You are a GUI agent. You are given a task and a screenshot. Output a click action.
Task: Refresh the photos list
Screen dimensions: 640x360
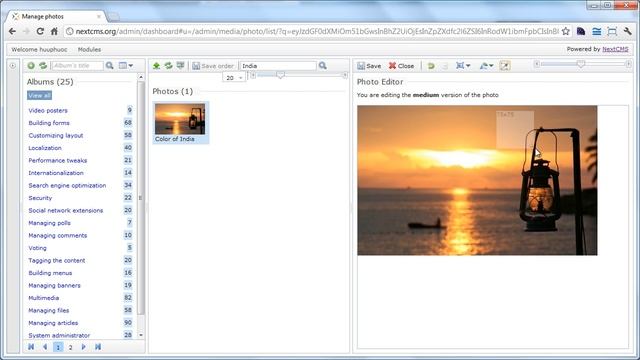click(x=168, y=65)
